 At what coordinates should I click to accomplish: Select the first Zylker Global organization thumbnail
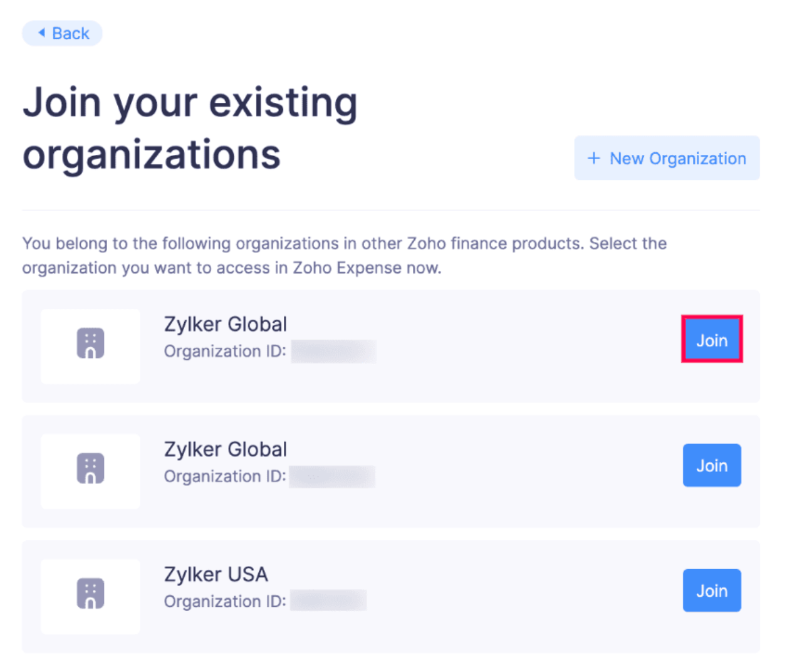pos(90,346)
